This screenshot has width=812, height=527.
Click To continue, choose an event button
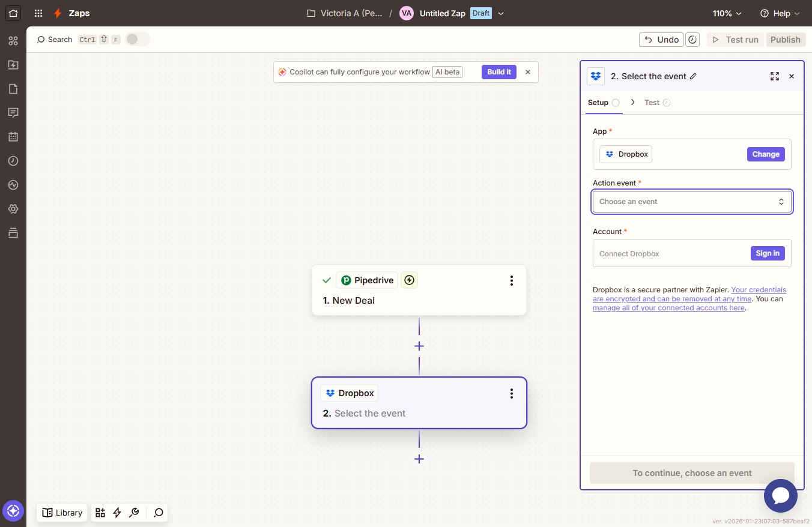point(692,473)
